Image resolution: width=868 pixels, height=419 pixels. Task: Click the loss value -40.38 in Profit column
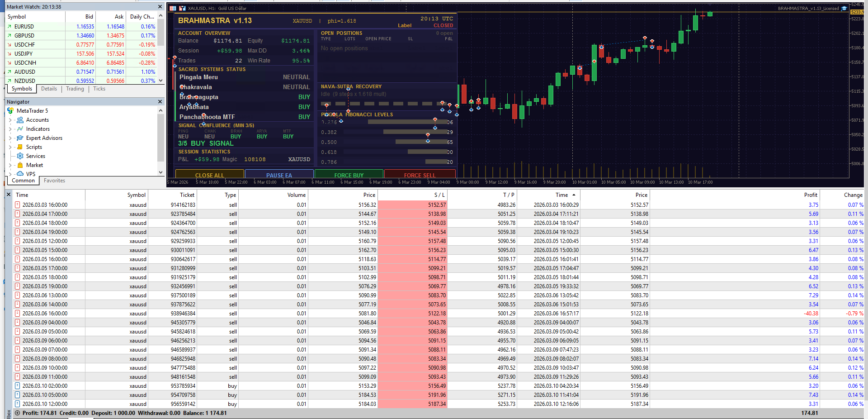click(811, 314)
